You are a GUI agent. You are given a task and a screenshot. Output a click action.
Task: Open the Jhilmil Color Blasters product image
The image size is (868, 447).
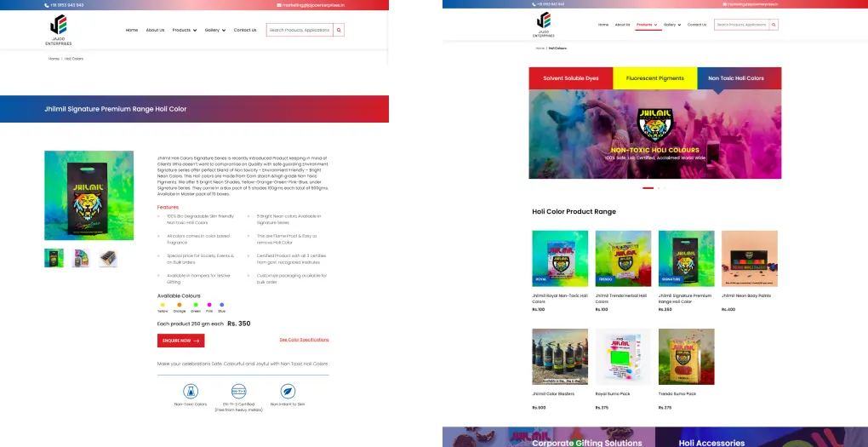[x=560, y=357]
